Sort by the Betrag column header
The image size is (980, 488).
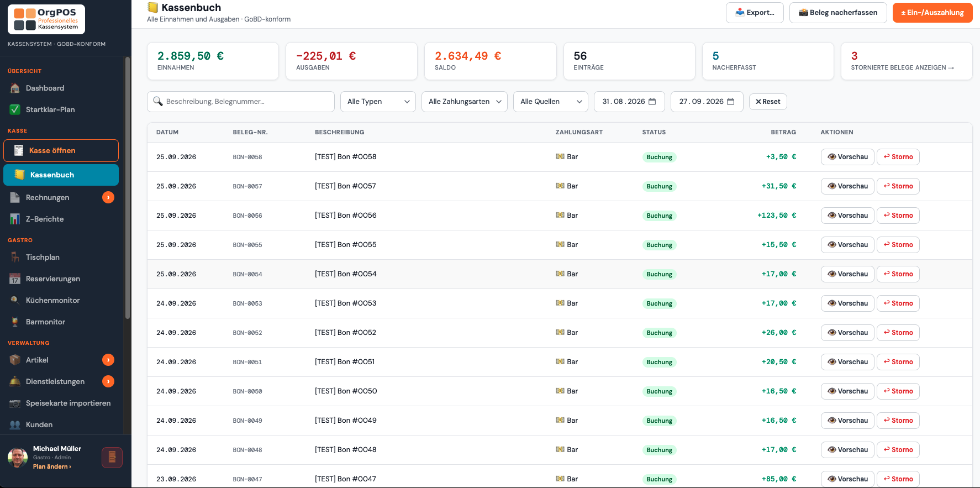click(783, 132)
